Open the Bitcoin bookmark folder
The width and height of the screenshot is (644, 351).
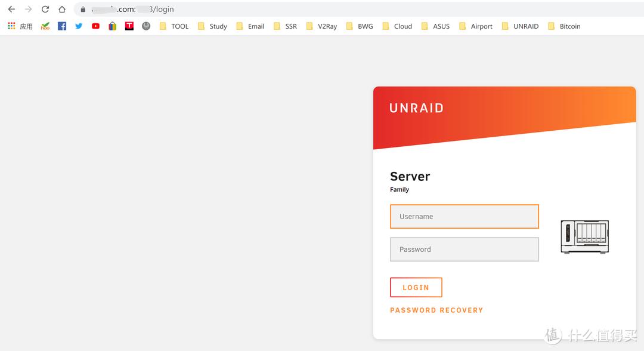click(x=564, y=26)
